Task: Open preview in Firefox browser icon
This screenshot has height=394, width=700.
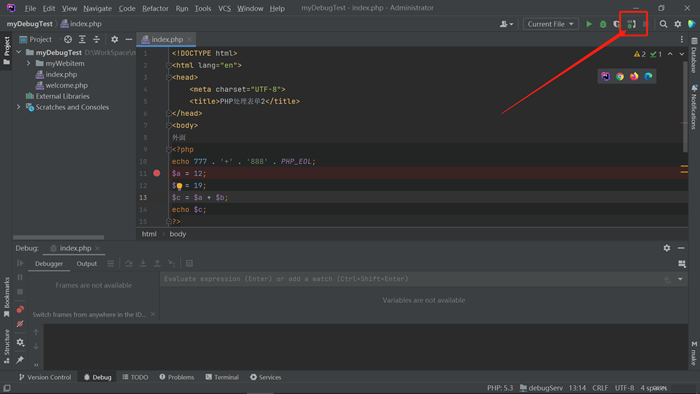Action: [x=634, y=76]
